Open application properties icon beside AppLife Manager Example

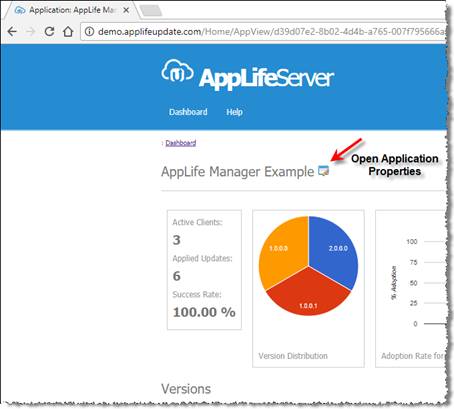pos(323,171)
